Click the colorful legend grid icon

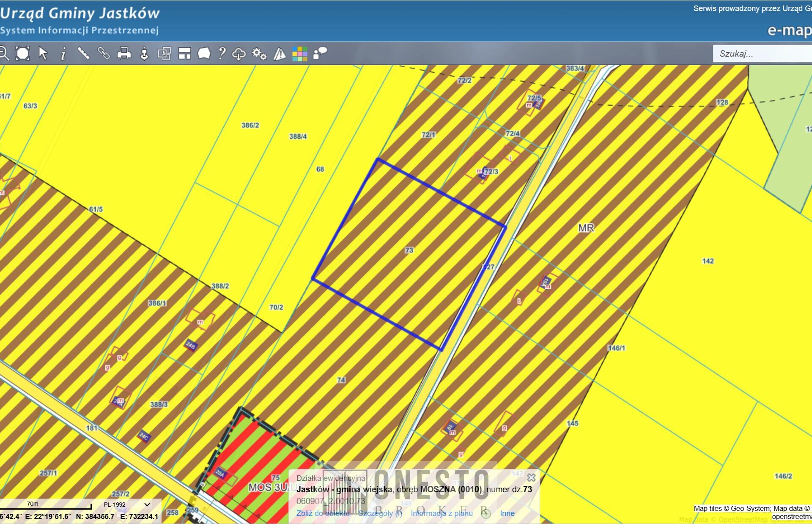[300, 54]
